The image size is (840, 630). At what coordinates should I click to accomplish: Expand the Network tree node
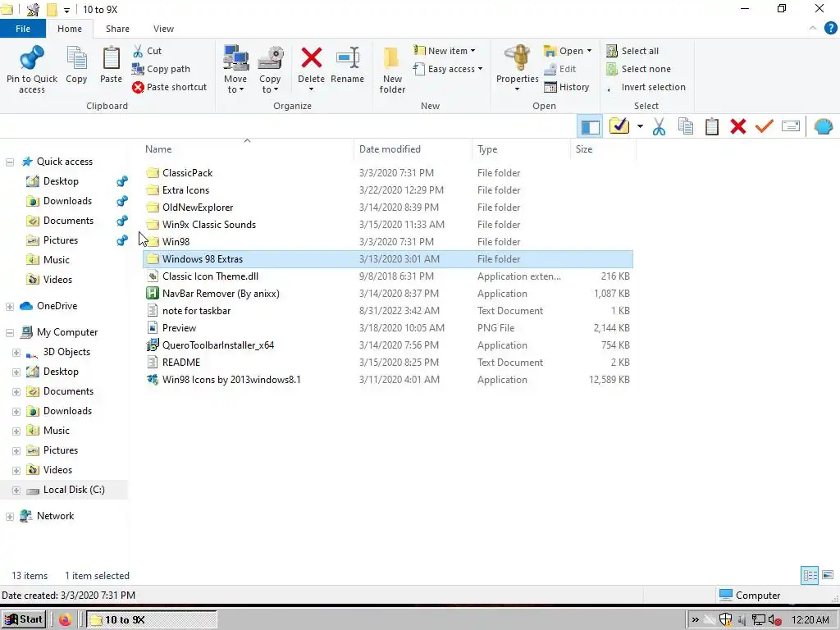(x=10, y=517)
